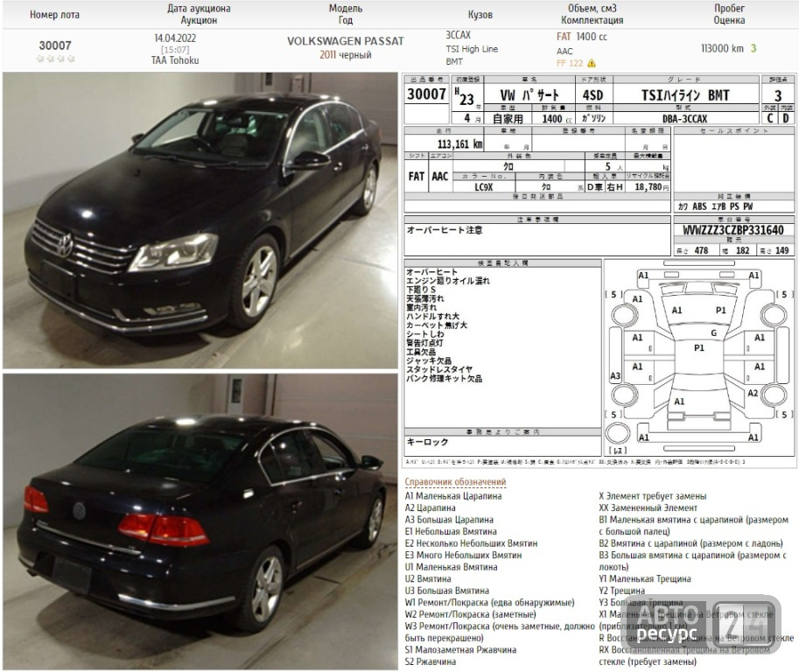Click the body code 3CCAX
Viewport: 799px width, 672px height.
pyautogui.click(x=458, y=35)
